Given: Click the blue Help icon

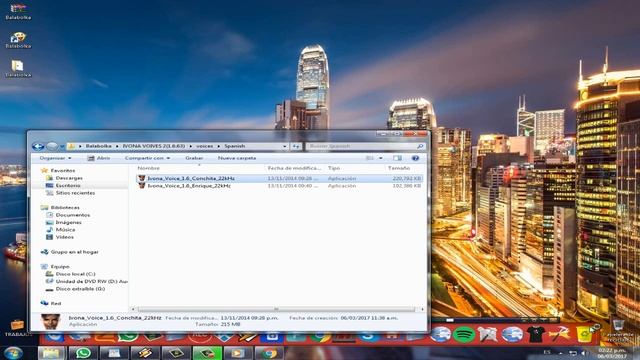Looking at the screenshot, I should point(415,158).
